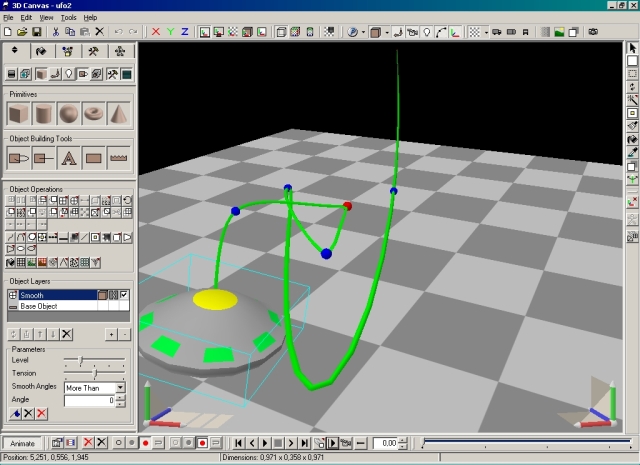The width and height of the screenshot is (640, 465).
Task: Switch to the hammer tools panel tab
Action: coord(93,51)
